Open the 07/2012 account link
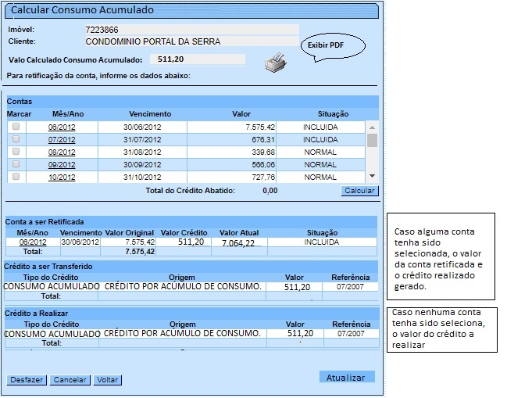The image size is (532, 398). click(62, 140)
